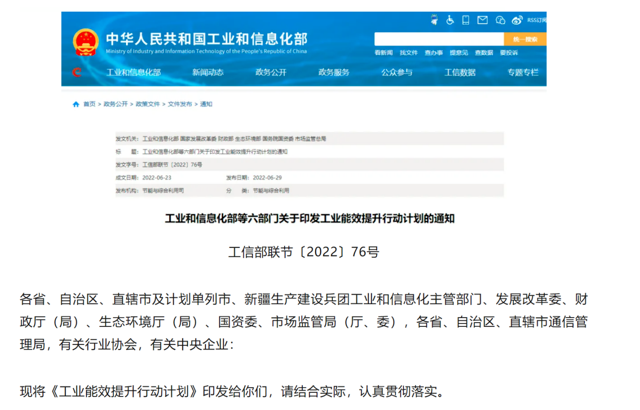Click the 要投诉 quick link
The width and height of the screenshot is (640, 410).
[x=509, y=53]
